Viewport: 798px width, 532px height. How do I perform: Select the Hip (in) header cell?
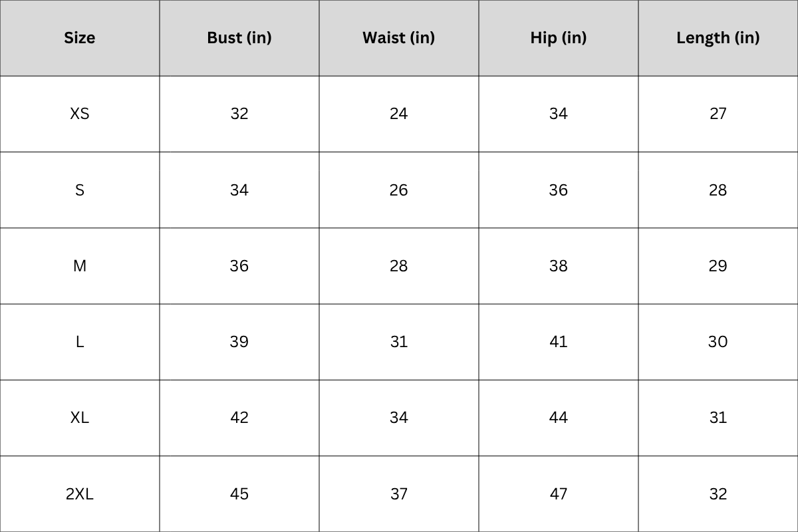click(x=559, y=38)
